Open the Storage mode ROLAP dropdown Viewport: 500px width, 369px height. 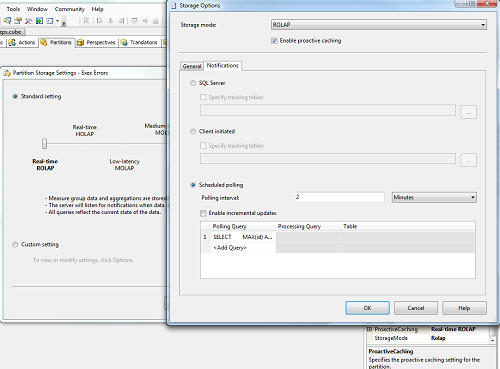tap(379, 25)
